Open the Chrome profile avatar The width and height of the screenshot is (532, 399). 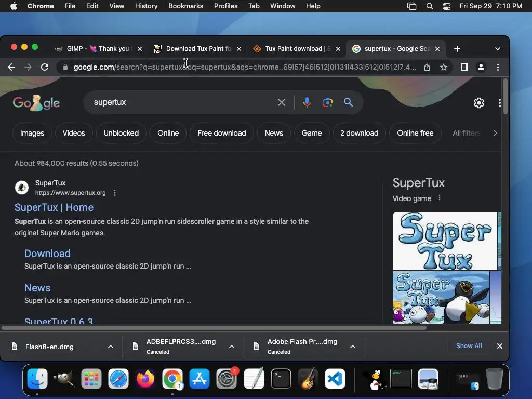click(481, 67)
